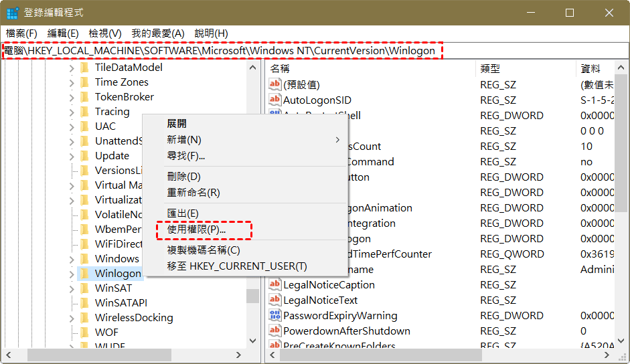630x364 pixels.
Task: Click the Time Zones folder icon
Action: pyautogui.click(x=84, y=82)
